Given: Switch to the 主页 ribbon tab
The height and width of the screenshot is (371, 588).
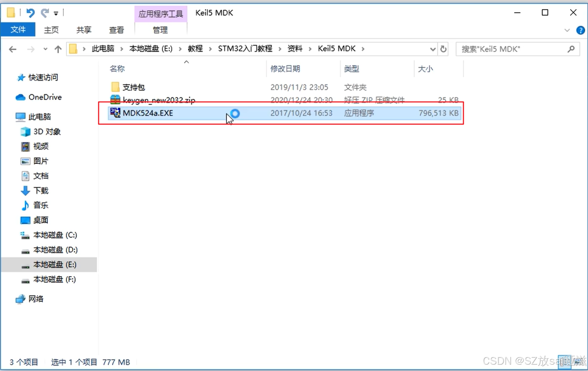Looking at the screenshot, I should [x=51, y=30].
